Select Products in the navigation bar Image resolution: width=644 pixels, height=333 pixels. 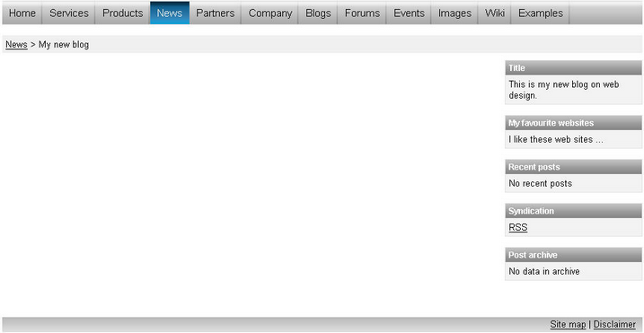[x=123, y=13]
